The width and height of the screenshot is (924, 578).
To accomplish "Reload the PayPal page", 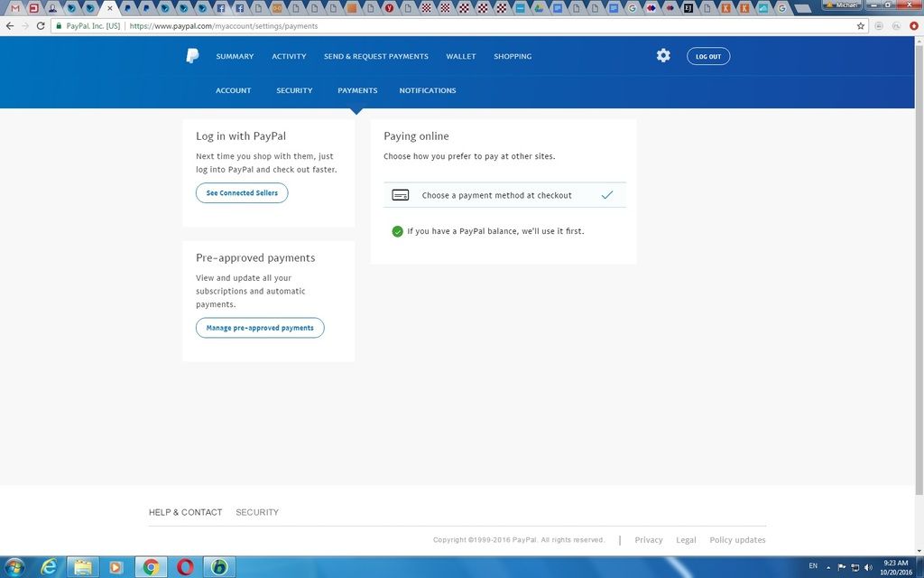I will (41, 26).
